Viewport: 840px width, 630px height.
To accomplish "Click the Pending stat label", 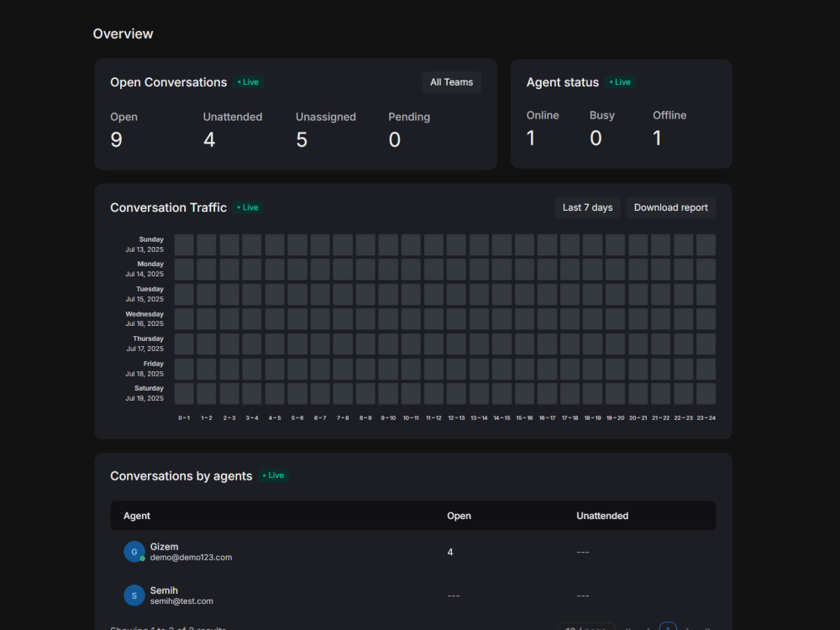I will (x=409, y=117).
